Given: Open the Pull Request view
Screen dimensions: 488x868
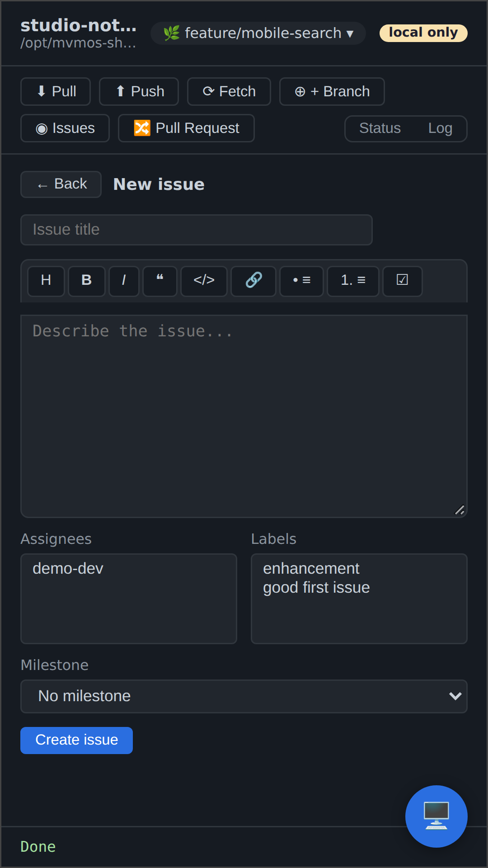Looking at the screenshot, I should (186, 128).
